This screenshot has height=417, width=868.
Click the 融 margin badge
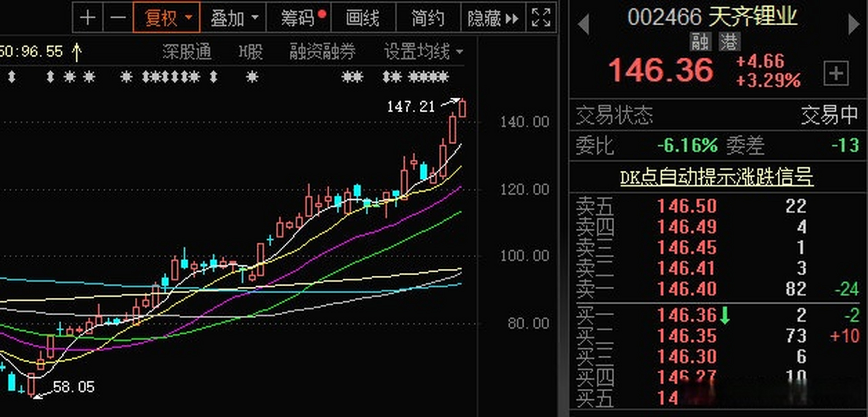point(700,42)
